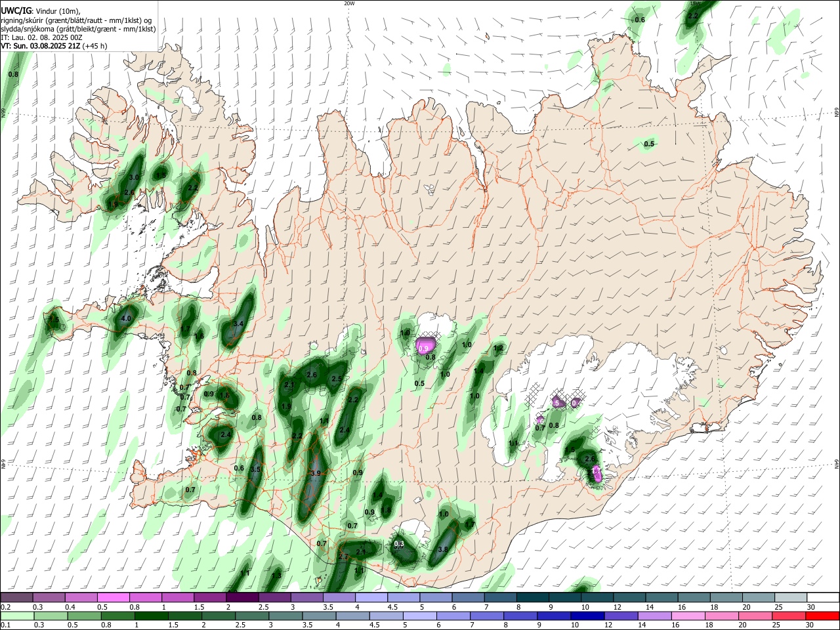840x630 pixels.
Task: Click the 3.8 rain value on the map
Action: coord(443,549)
